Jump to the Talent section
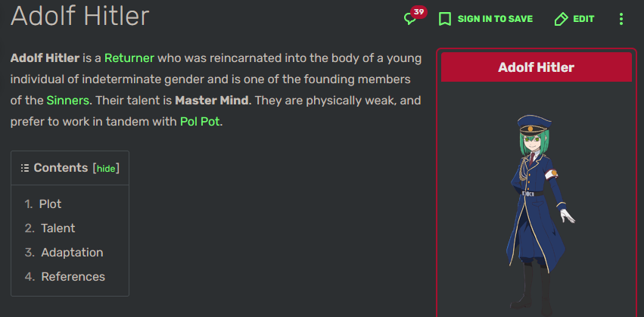This screenshot has width=644, height=317. [x=58, y=228]
